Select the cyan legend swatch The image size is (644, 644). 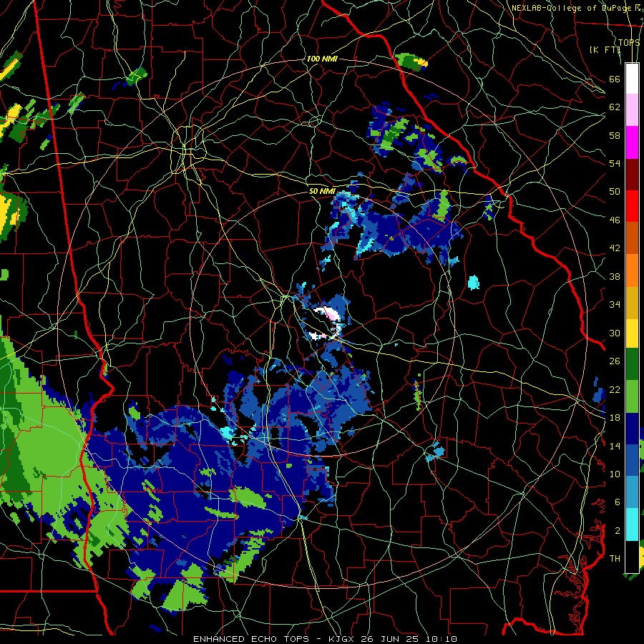[632, 525]
